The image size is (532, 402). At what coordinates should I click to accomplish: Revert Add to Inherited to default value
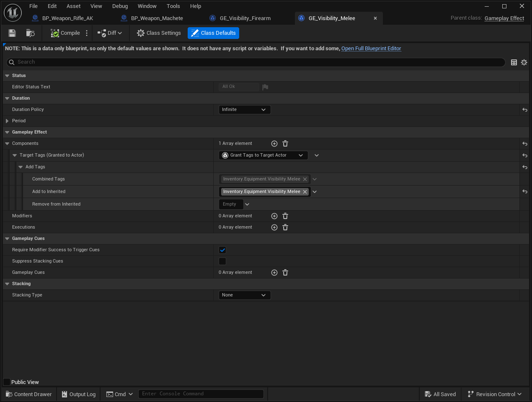[x=524, y=191]
